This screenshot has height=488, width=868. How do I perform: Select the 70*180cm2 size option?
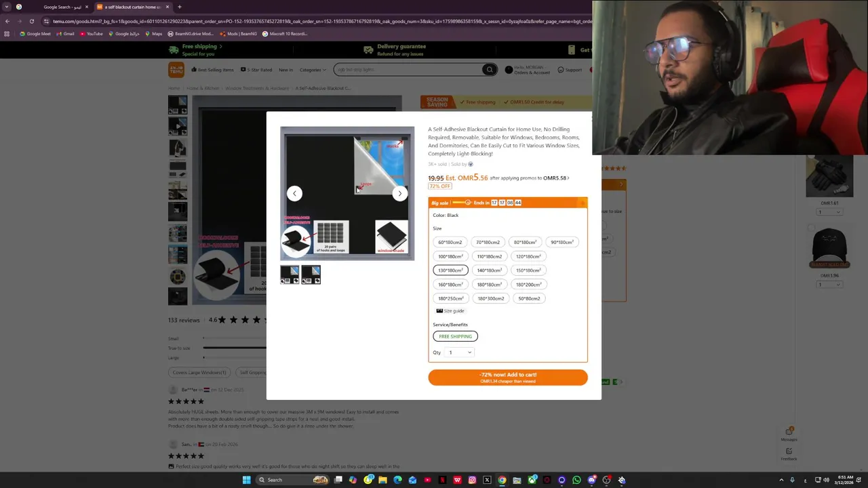(x=488, y=242)
